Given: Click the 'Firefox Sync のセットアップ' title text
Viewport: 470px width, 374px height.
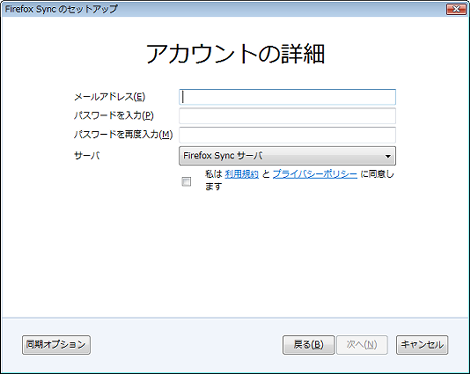Looking at the screenshot, I should coord(61,9).
